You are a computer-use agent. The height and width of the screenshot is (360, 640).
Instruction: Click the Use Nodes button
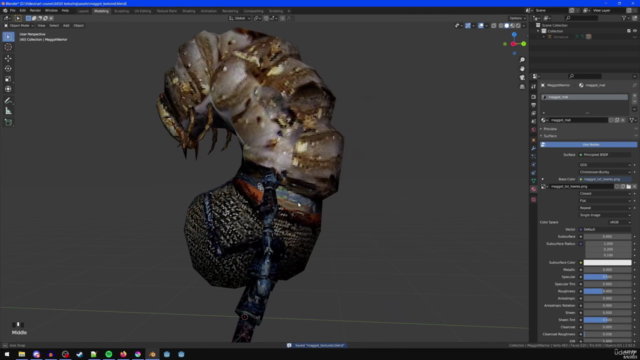[x=589, y=145]
